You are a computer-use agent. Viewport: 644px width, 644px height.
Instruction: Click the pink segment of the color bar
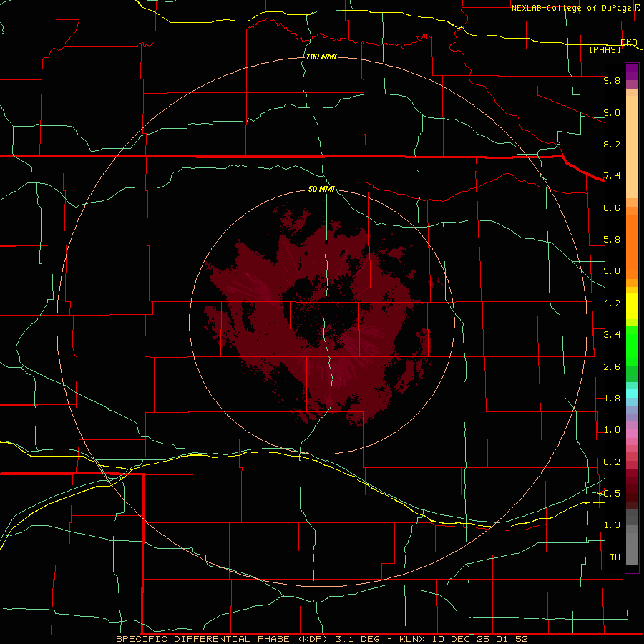coord(632,434)
